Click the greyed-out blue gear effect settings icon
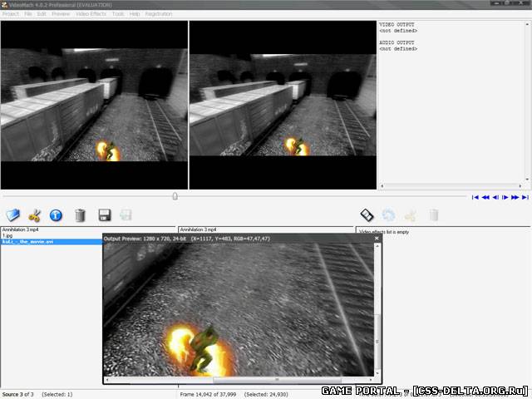 [388, 214]
